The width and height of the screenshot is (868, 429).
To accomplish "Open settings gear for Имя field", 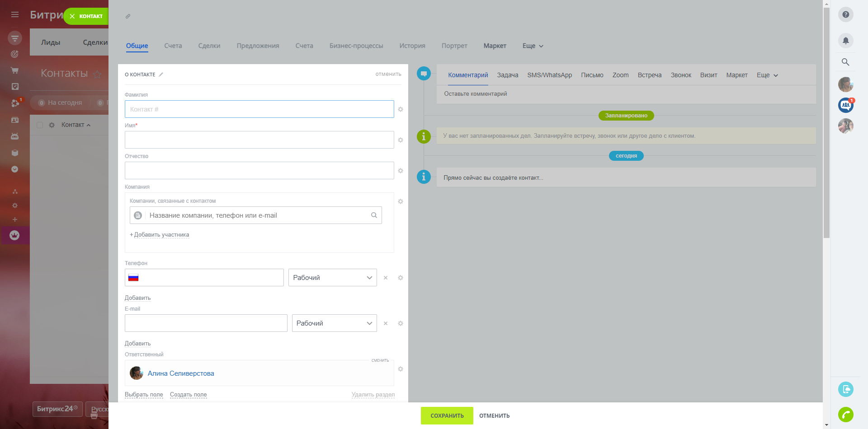I will coord(401,140).
